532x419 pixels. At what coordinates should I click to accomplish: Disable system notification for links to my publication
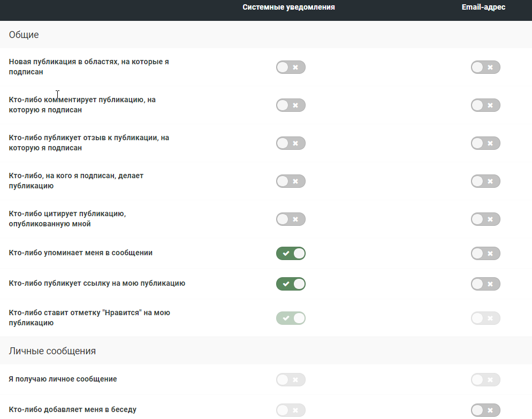[291, 284]
